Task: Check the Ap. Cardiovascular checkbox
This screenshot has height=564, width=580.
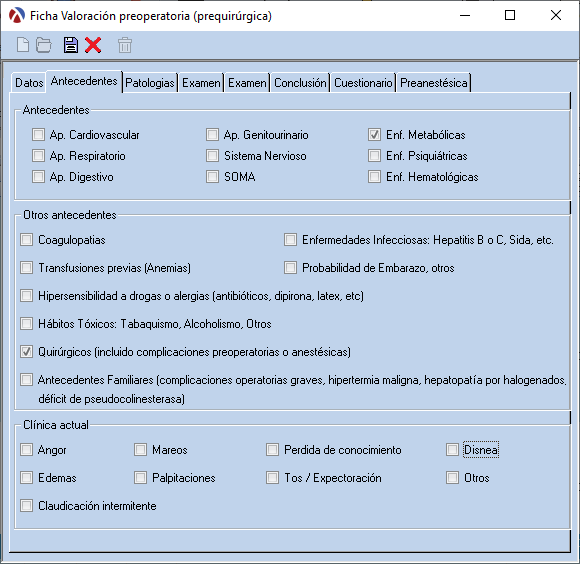Action: 38,135
